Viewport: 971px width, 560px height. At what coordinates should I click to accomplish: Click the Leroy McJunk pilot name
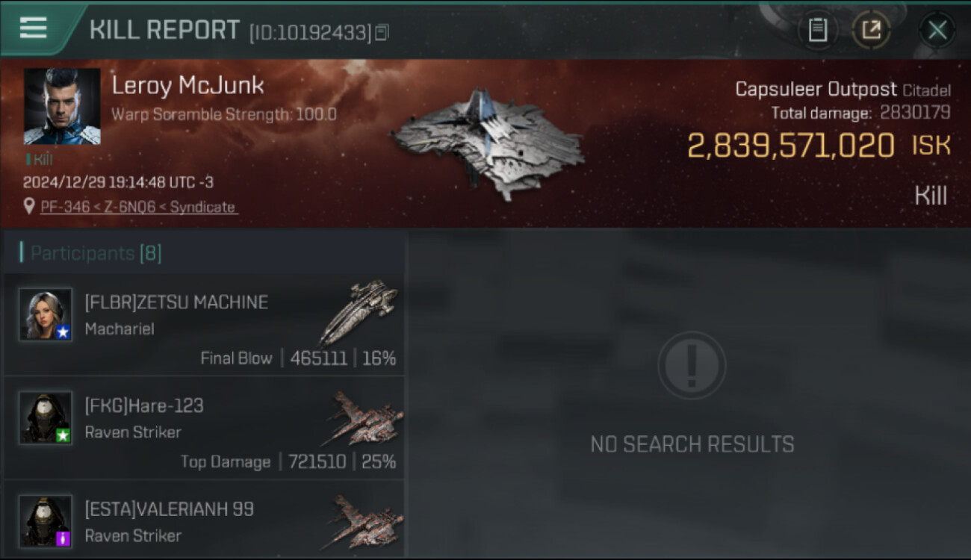coord(187,85)
